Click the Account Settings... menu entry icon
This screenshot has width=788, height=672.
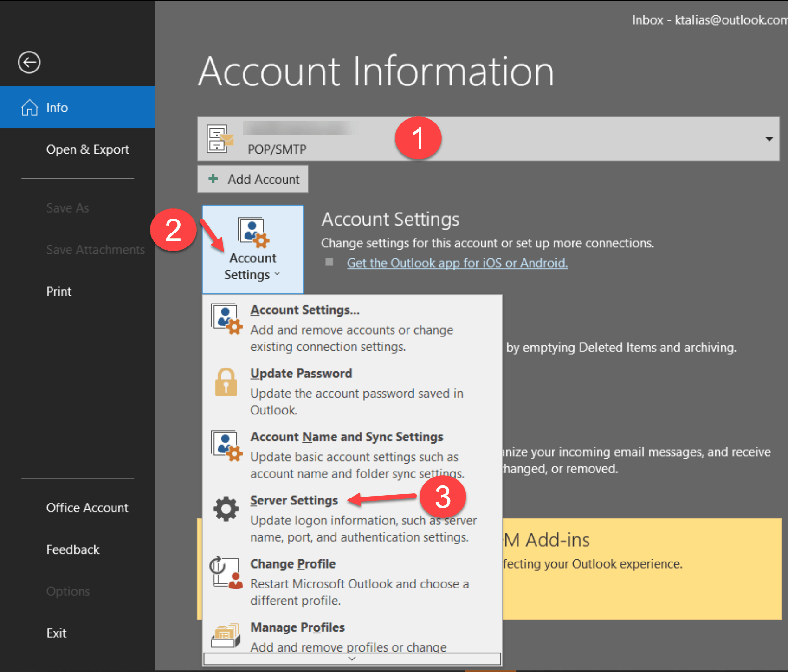[226, 319]
